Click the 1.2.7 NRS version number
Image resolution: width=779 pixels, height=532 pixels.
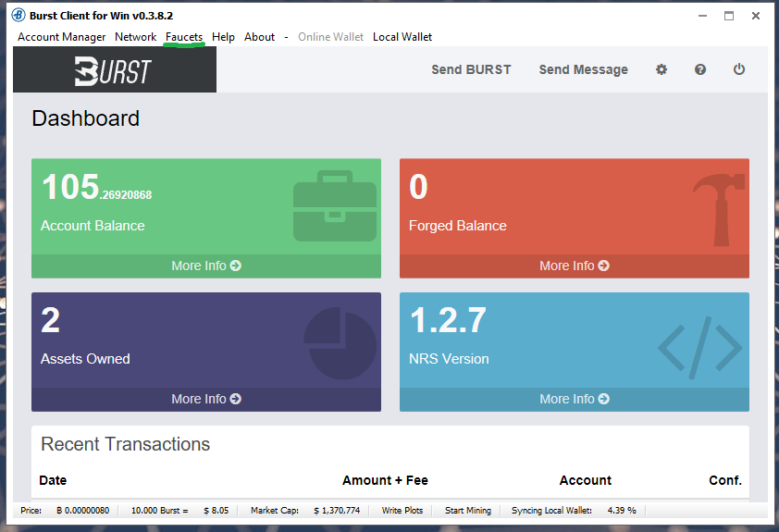(x=448, y=320)
